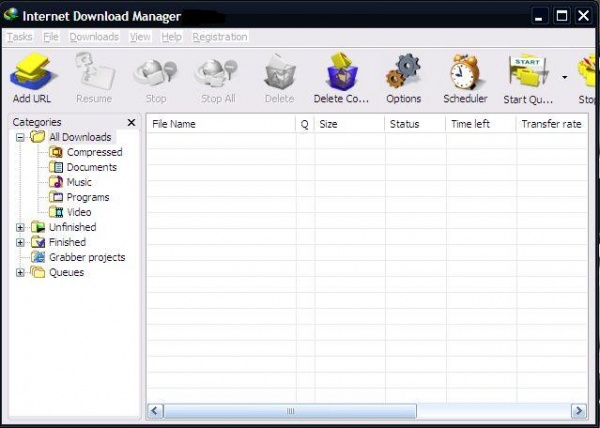Click the Add URL toolbar icon

[x=33, y=71]
